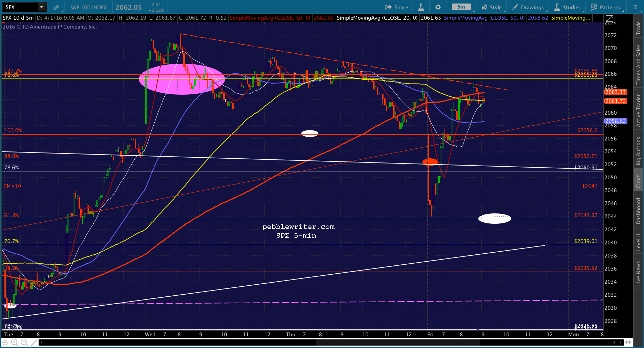
Task: Click the share arrow icon
Action: [388, 7]
